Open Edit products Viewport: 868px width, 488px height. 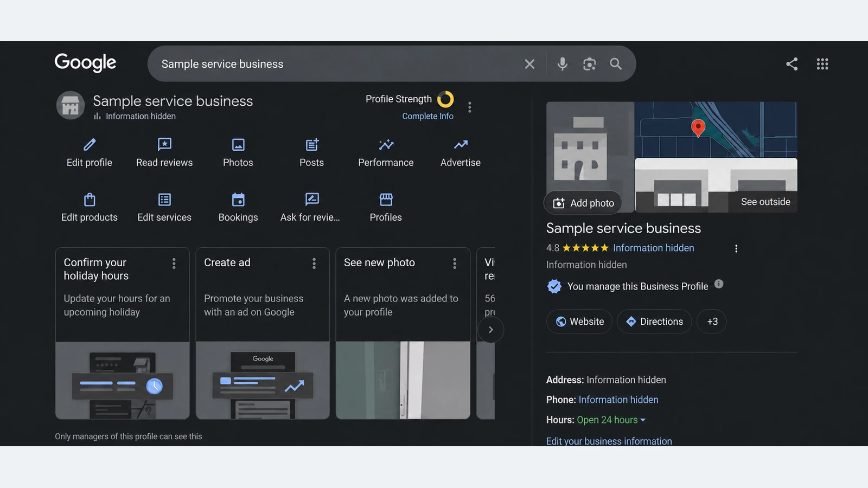90,207
